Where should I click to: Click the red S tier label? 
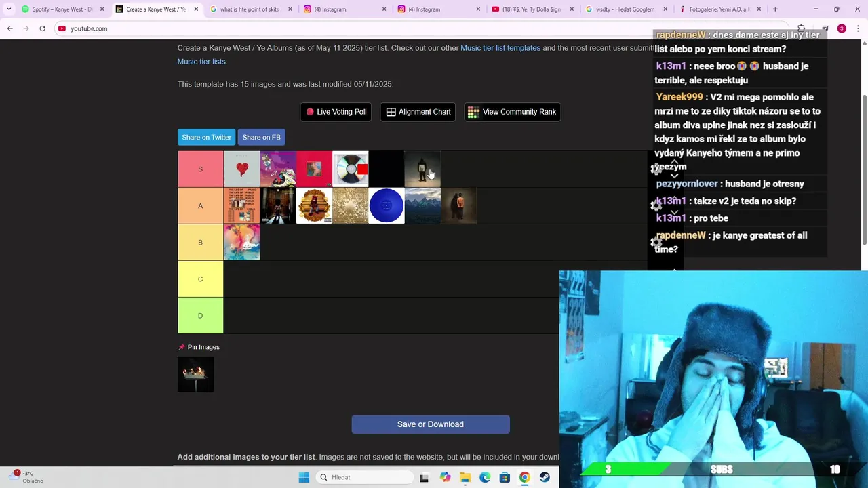[200, 169]
